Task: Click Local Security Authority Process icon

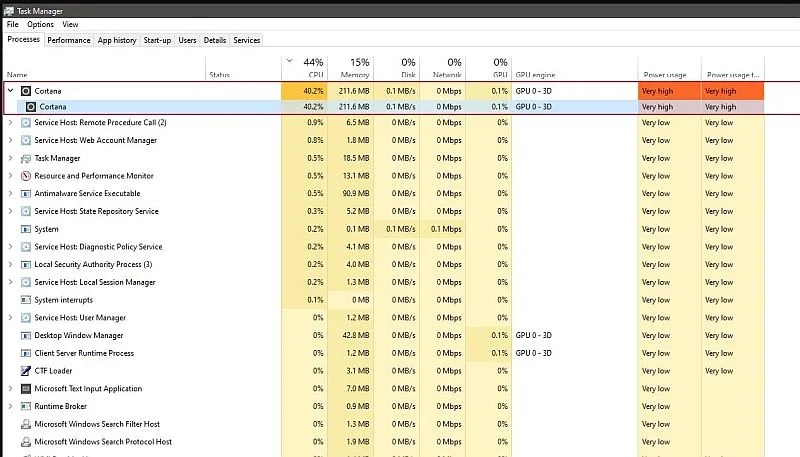Action: (x=26, y=264)
